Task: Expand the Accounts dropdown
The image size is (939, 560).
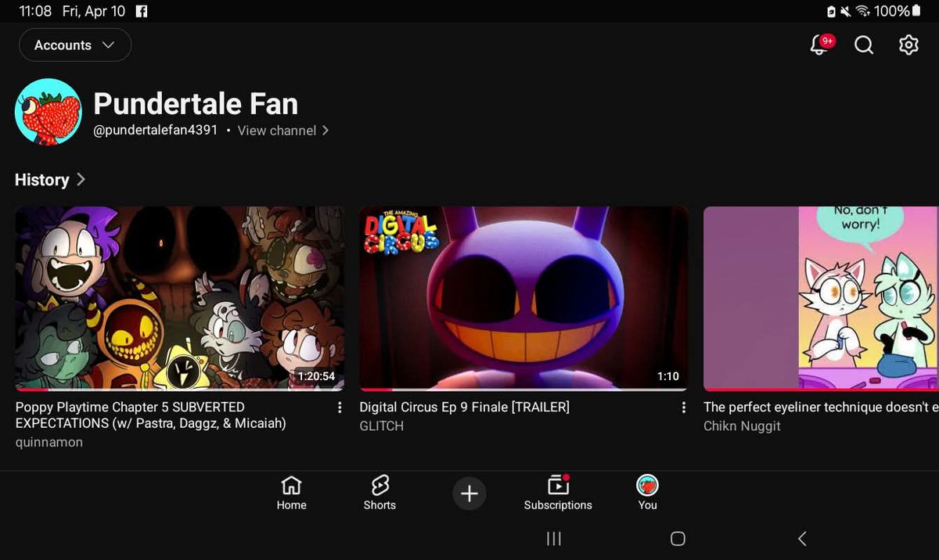Action: point(75,45)
